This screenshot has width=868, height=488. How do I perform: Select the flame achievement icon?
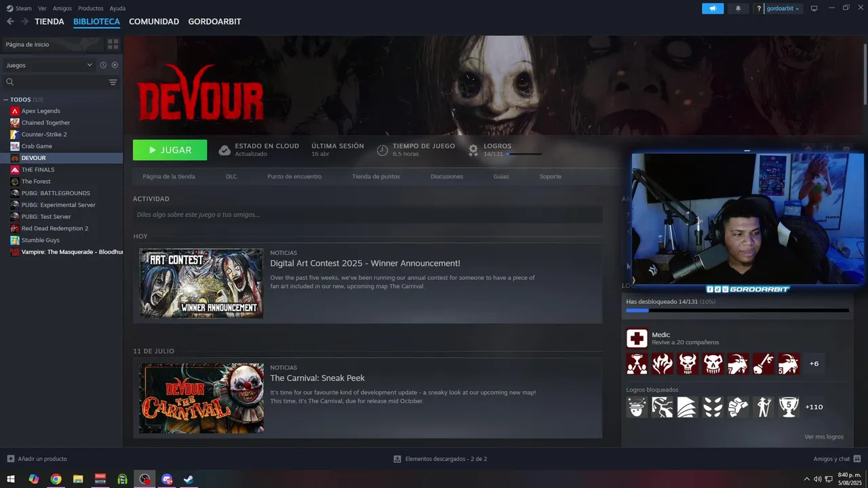(663, 364)
